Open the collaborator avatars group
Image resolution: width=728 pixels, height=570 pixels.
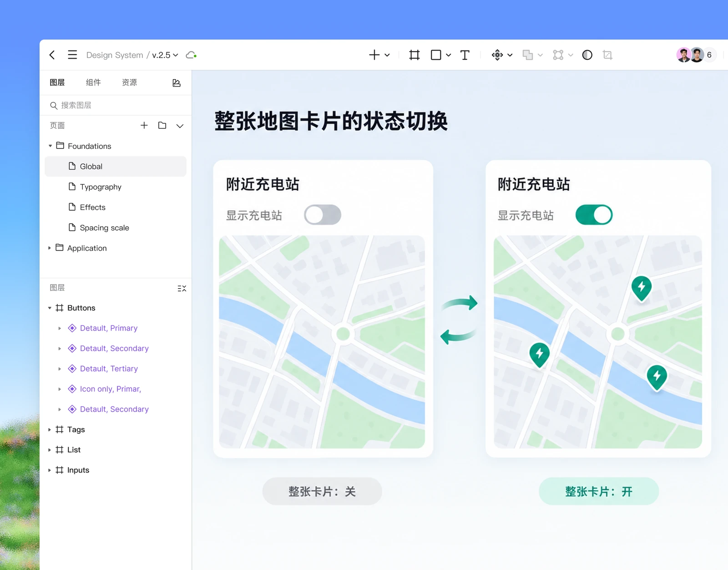(690, 55)
